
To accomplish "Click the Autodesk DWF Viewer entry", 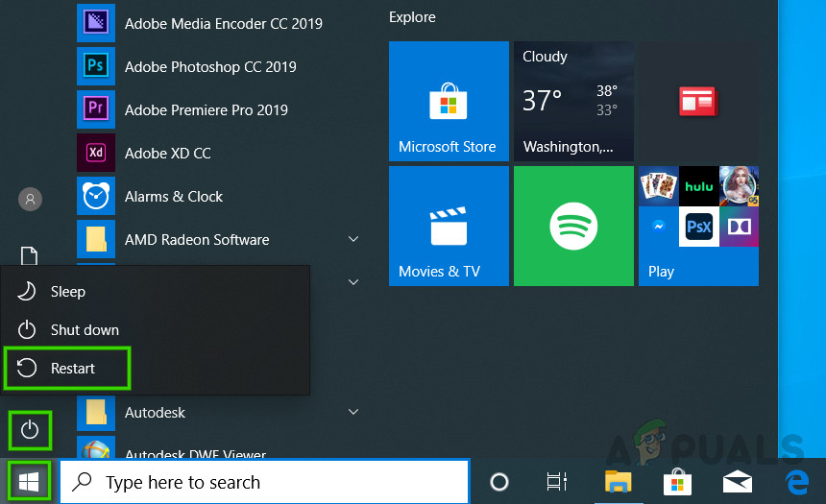I will [x=195, y=453].
